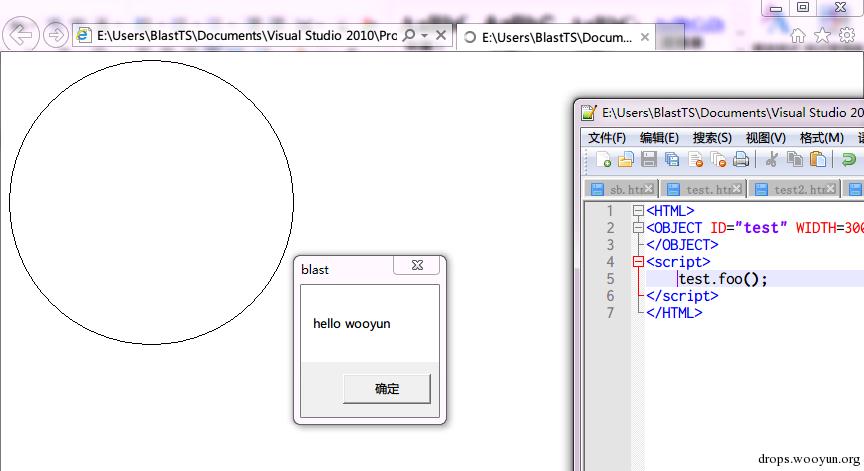Click the New file icon in Notepad++
The width and height of the screenshot is (864, 471).
(x=603, y=160)
